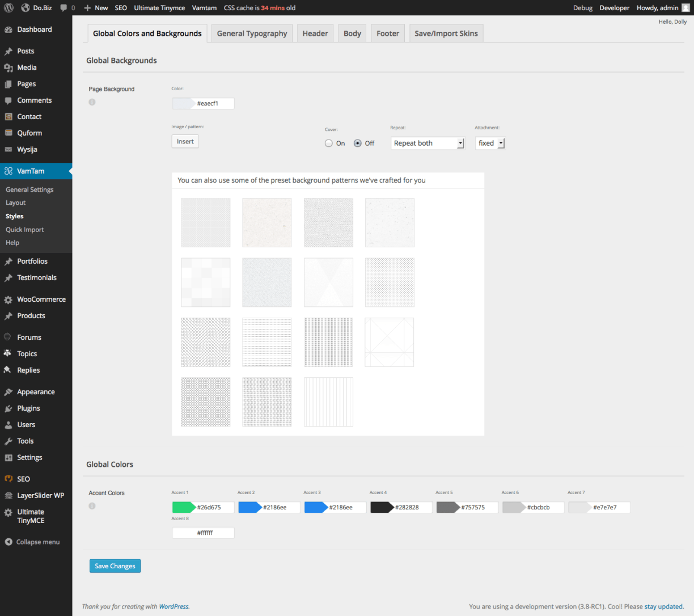Click the WordPress logo in admin bar

(x=9, y=8)
